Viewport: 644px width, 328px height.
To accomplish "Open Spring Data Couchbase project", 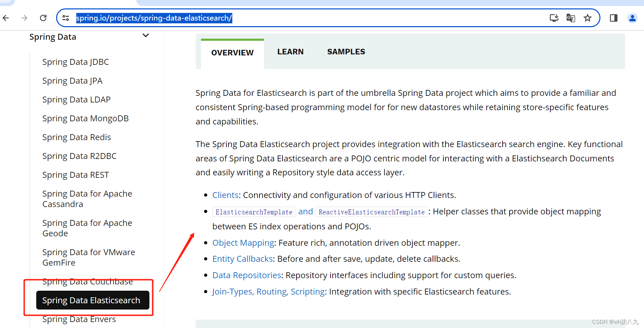I will 87,282.
